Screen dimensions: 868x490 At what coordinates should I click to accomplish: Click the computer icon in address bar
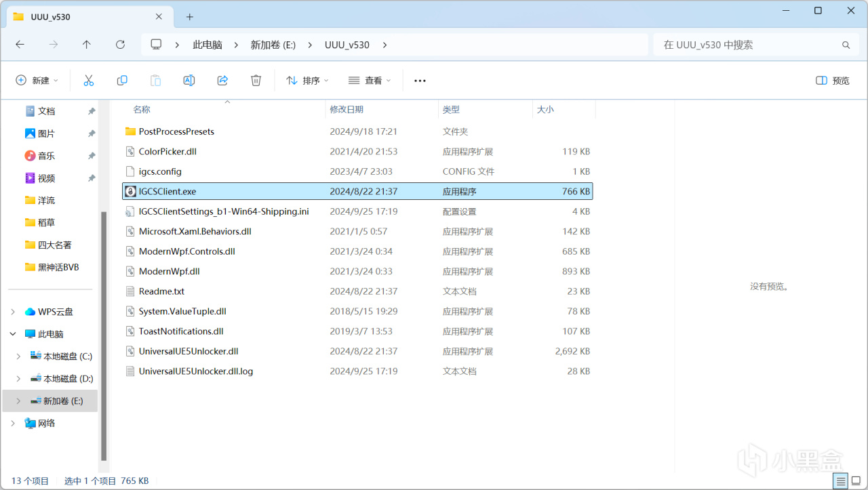point(156,45)
